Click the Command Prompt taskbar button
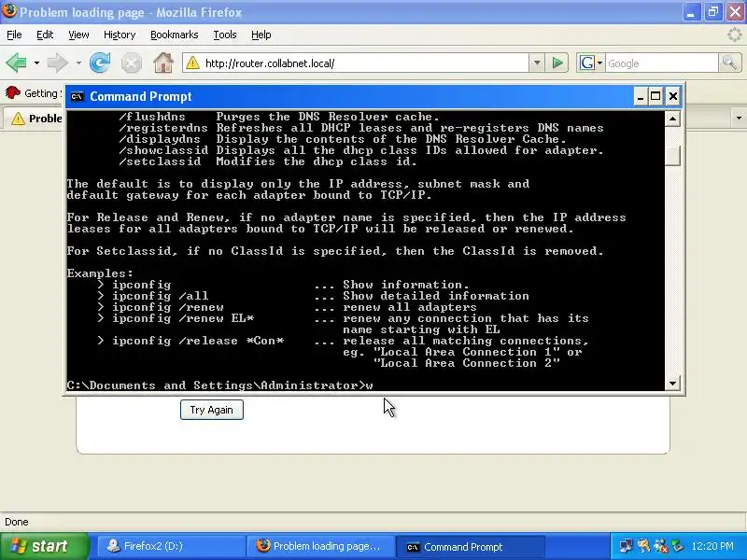747x560 pixels. 471,546
